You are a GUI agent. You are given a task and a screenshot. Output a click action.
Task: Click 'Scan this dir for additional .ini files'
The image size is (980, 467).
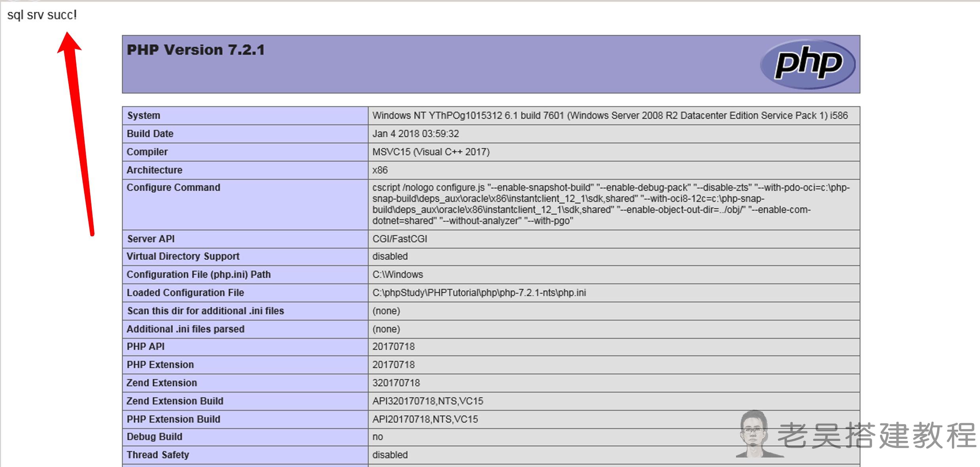point(206,311)
